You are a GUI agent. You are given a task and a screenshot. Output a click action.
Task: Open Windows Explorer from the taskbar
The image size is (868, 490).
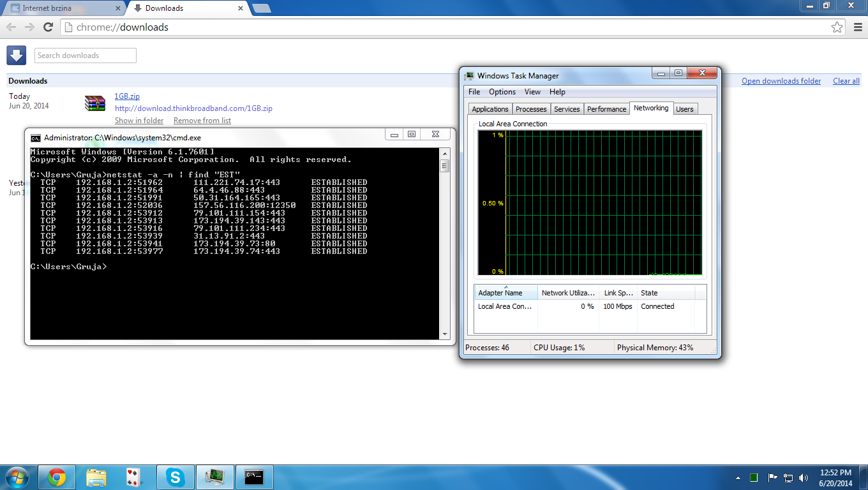click(96, 477)
